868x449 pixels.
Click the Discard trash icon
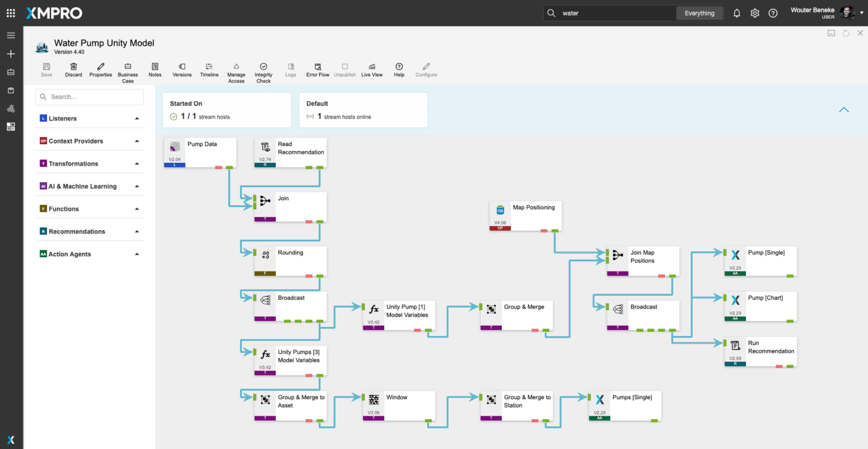coord(73,67)
